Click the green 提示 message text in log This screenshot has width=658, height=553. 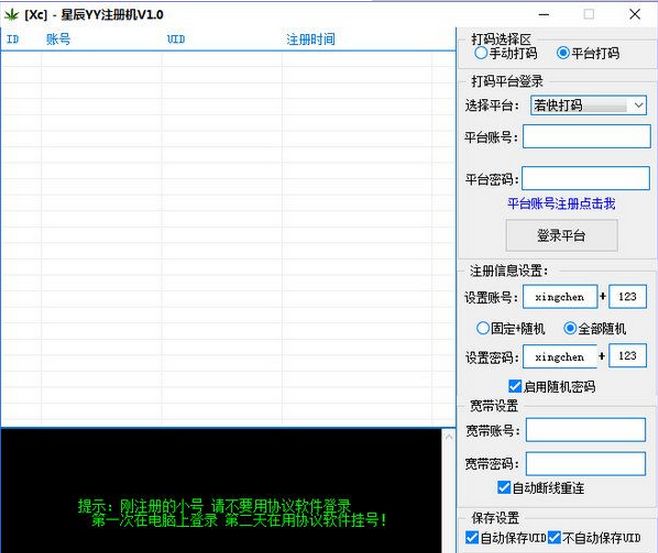[x=232, y=513]
